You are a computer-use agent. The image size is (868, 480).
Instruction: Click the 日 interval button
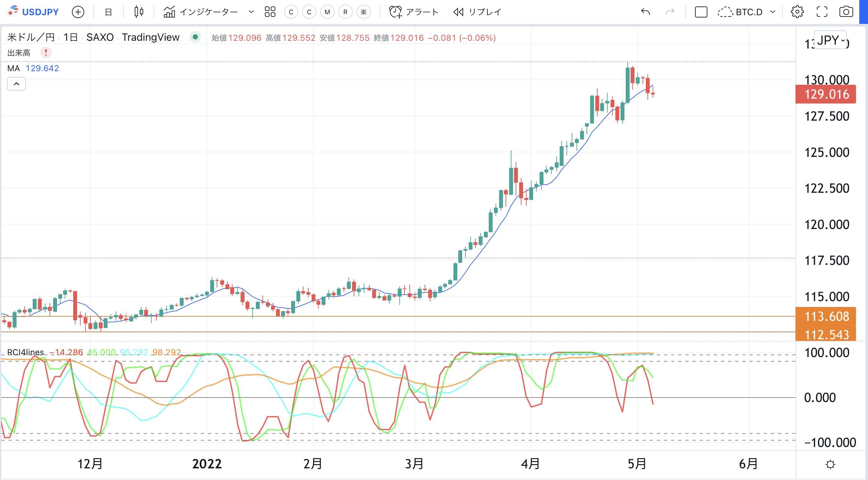click(x=108, y=12)
